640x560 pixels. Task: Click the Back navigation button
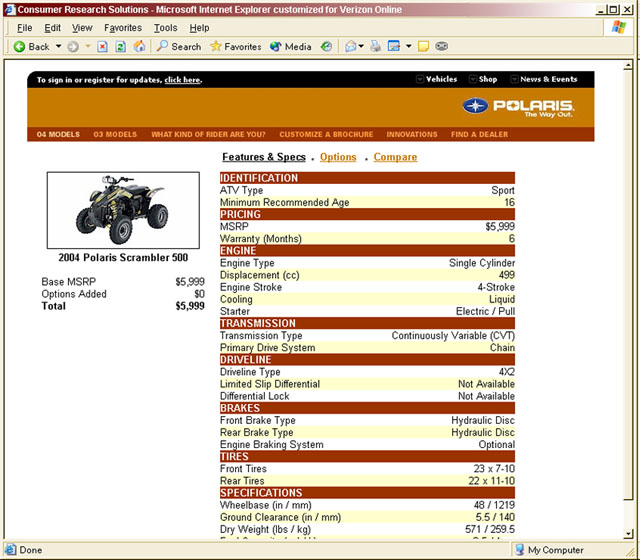point(31,47)
